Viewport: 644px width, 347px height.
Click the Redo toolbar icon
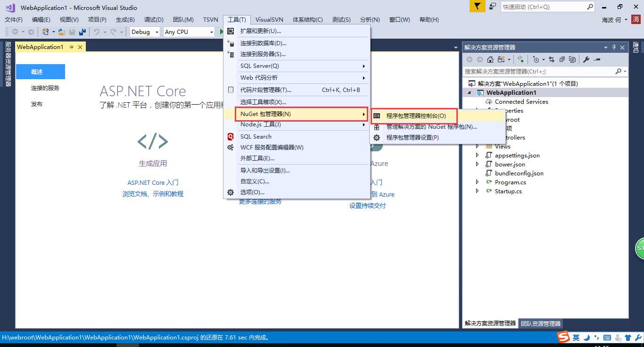(x=113, y=32)
